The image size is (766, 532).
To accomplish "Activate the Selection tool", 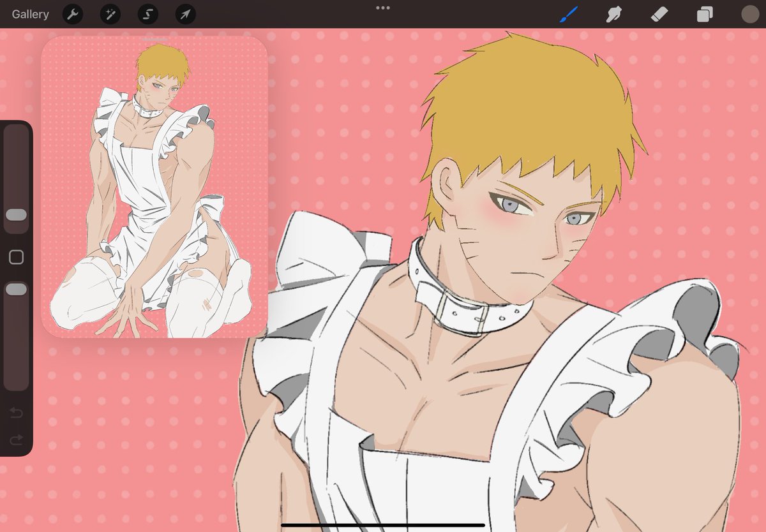I will coord(148,14).
